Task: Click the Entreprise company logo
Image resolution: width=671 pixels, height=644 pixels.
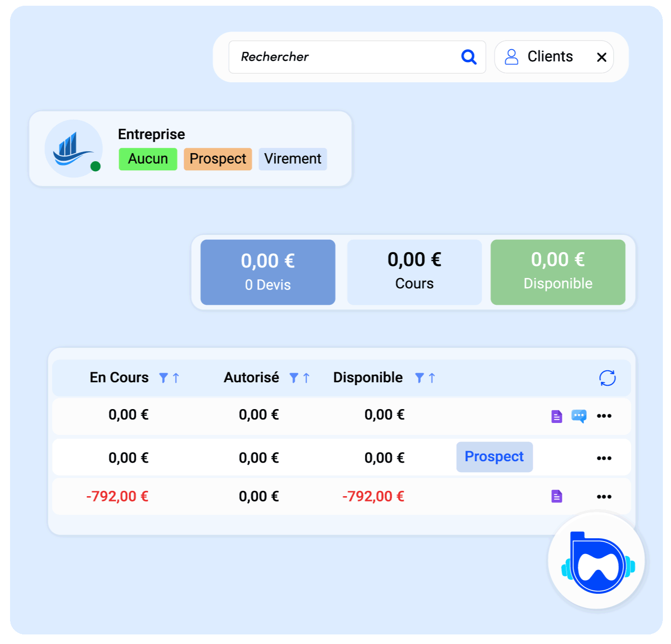Action: 74,148
